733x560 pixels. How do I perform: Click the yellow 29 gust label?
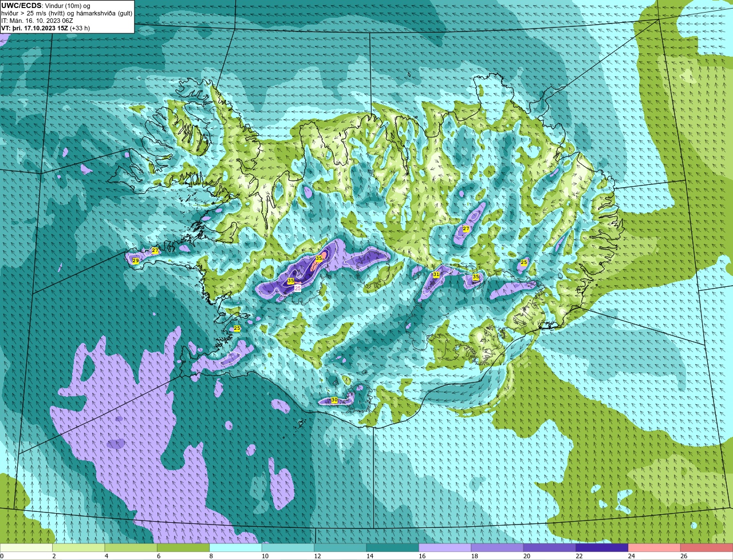[x=136, y=261]
